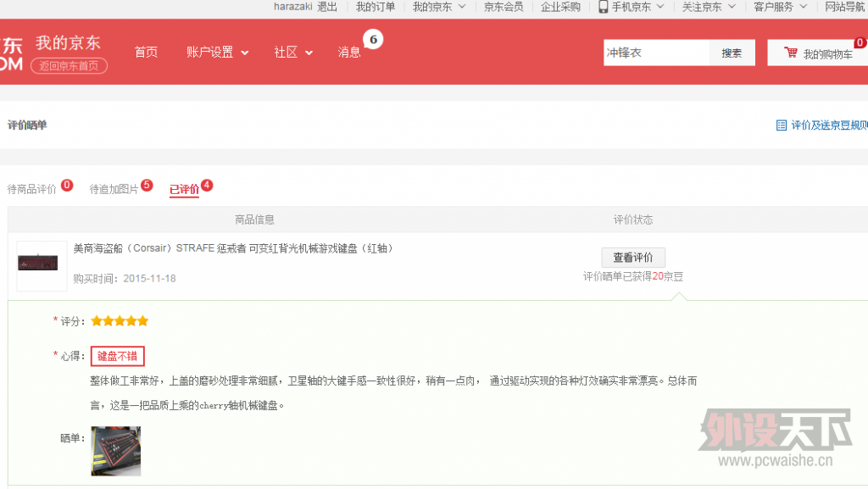
Task: Click the 我的京东 header title
Action: pos(68,42)
